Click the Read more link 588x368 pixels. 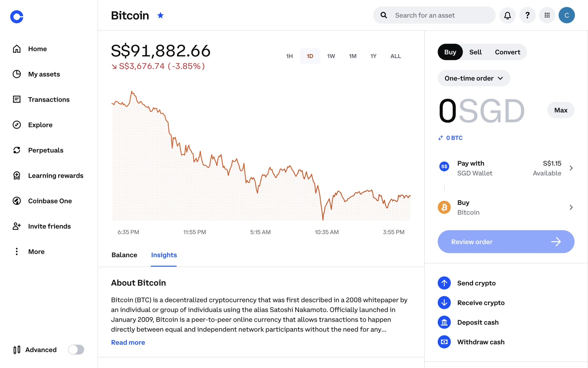pyautogui.click(x=128, y=342)
